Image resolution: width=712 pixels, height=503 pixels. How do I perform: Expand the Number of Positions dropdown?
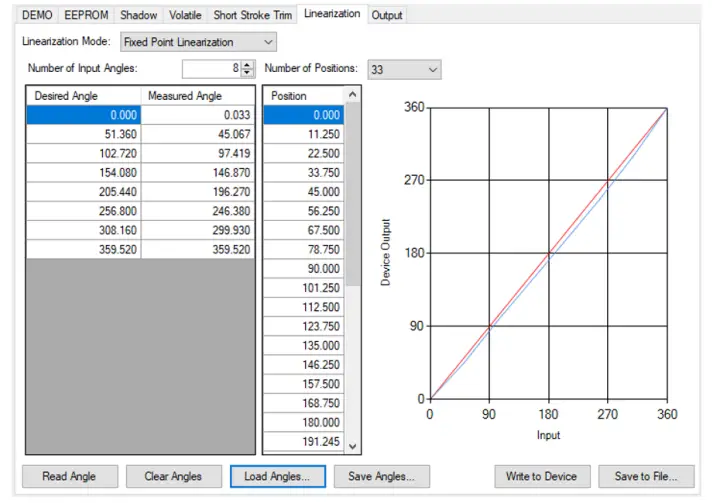pos(404,69)
